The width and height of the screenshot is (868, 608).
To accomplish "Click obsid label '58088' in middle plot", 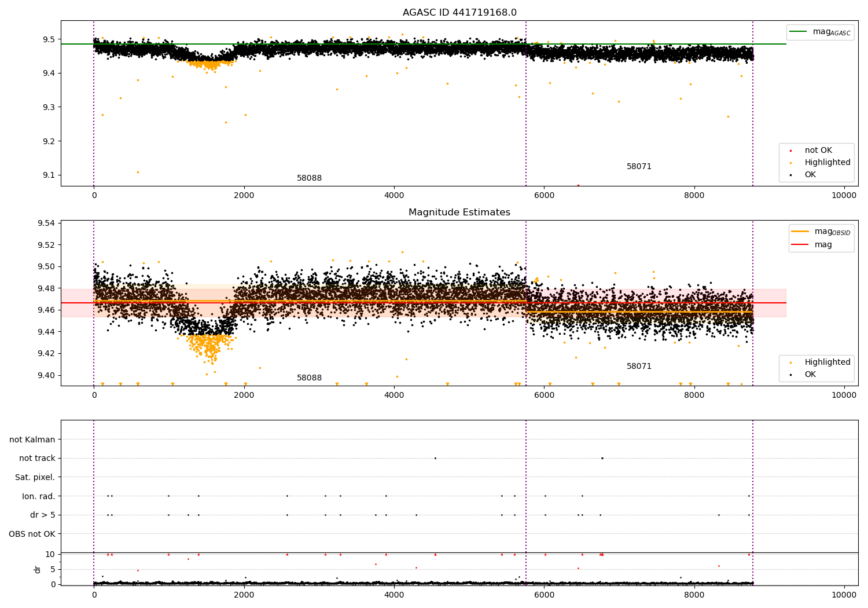I will click(x=309, y=378).
